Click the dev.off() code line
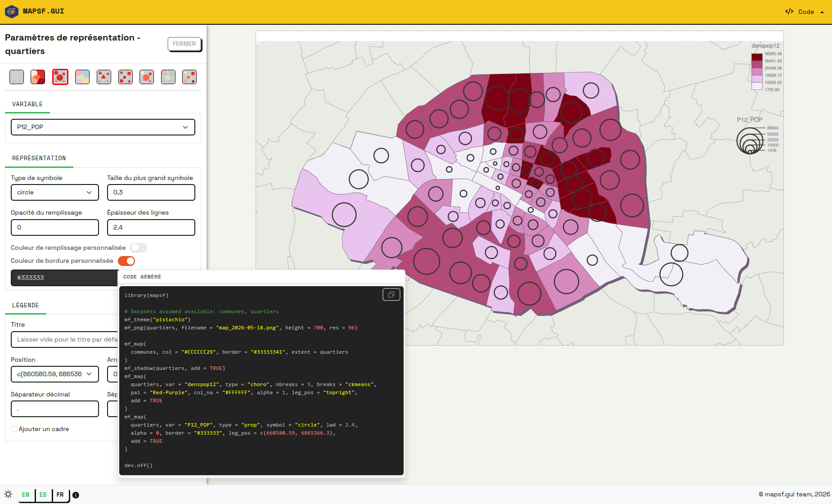 tap(139, 465)
